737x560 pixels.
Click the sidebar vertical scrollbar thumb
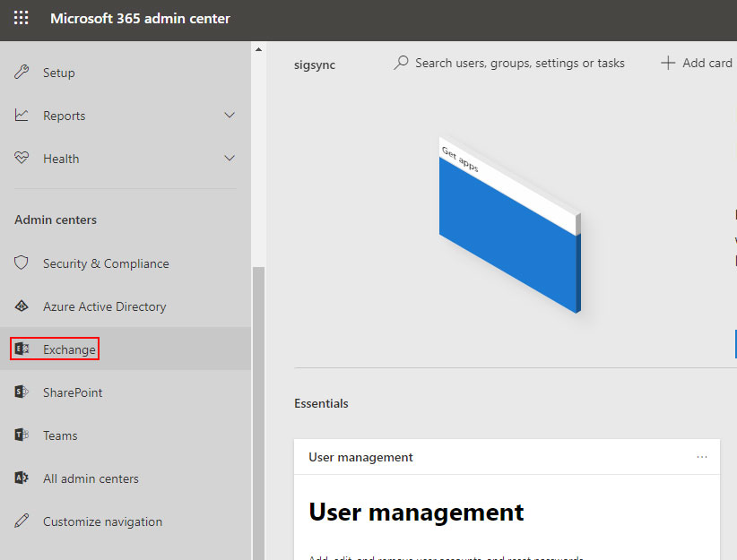pos(258,413)
